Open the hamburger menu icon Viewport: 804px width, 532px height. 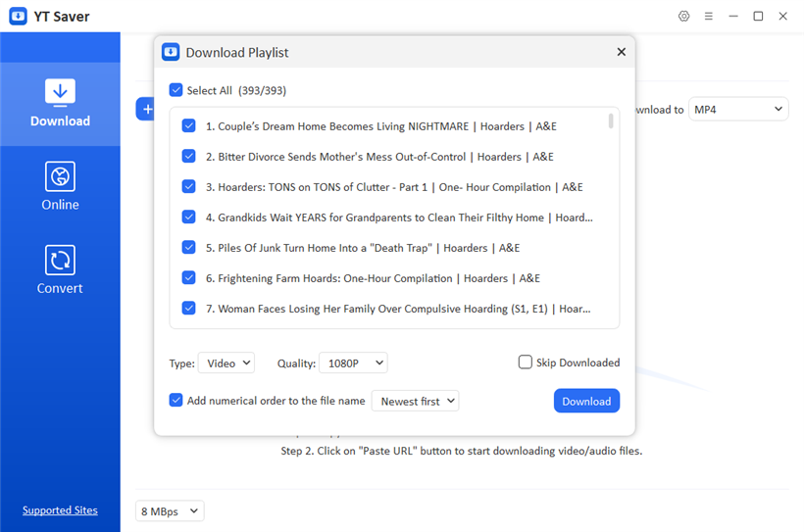click(x=709, y=17)
